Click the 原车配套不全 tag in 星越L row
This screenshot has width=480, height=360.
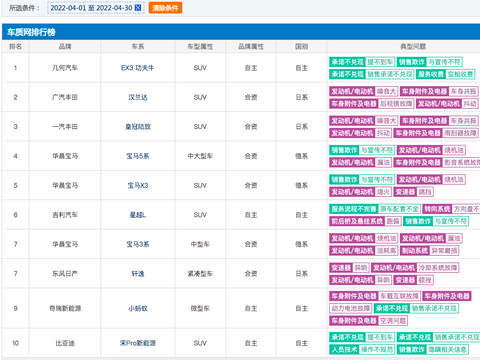(399, 209)
